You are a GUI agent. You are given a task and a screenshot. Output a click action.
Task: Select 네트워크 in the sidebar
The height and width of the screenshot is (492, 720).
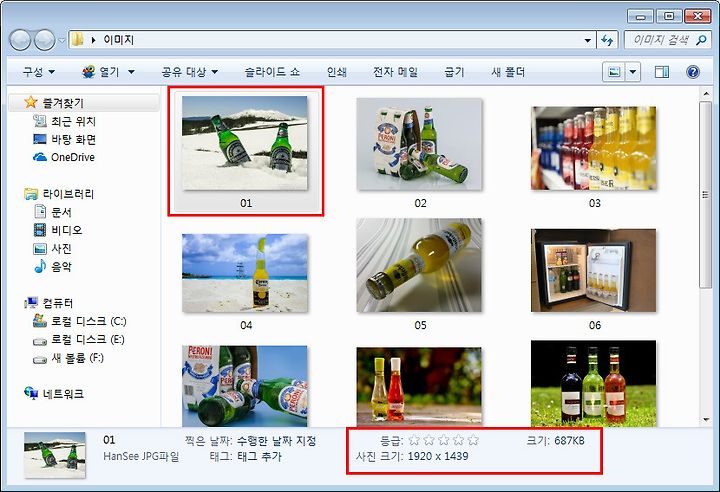(x=54, y=394)
